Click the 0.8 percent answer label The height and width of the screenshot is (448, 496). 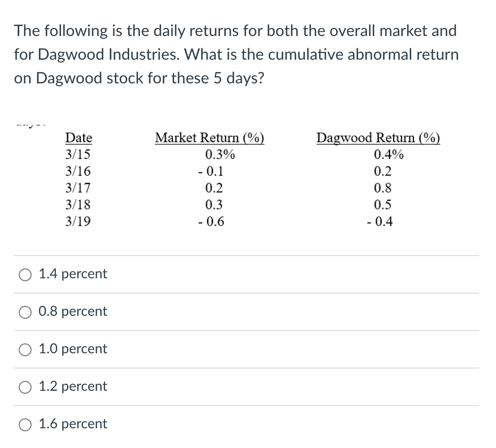pyautogui.click(x=72, y=312)
